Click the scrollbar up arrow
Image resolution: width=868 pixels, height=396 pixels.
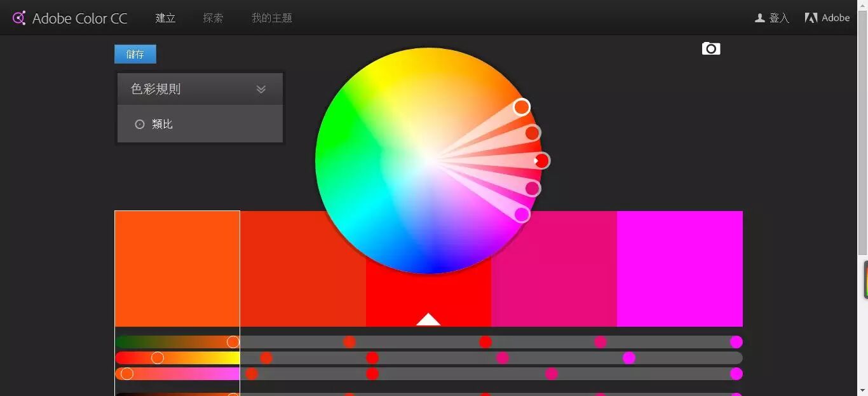[x=862, y=5]
